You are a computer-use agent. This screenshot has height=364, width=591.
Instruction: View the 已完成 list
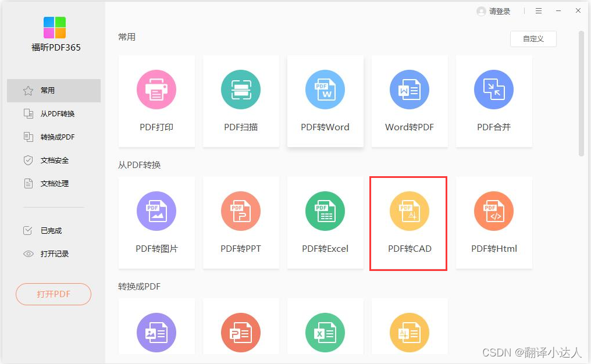tap(54, 231)
